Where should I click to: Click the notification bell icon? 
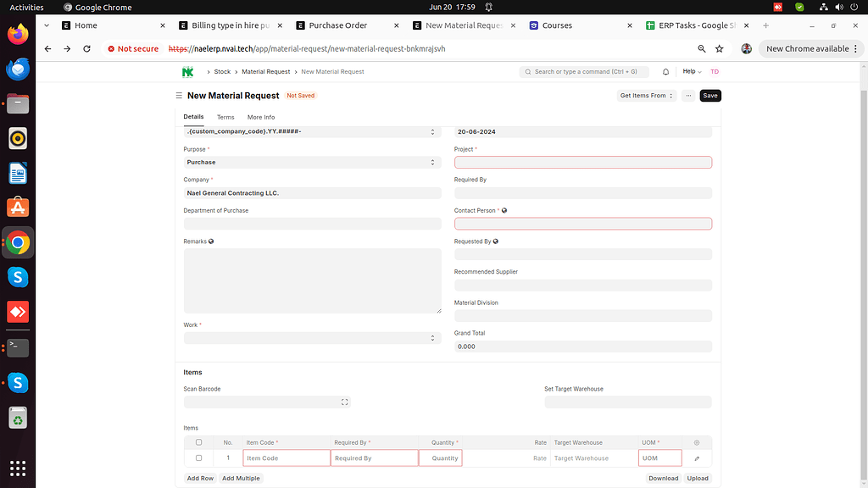pyautogui.click(x=665, y=72)
